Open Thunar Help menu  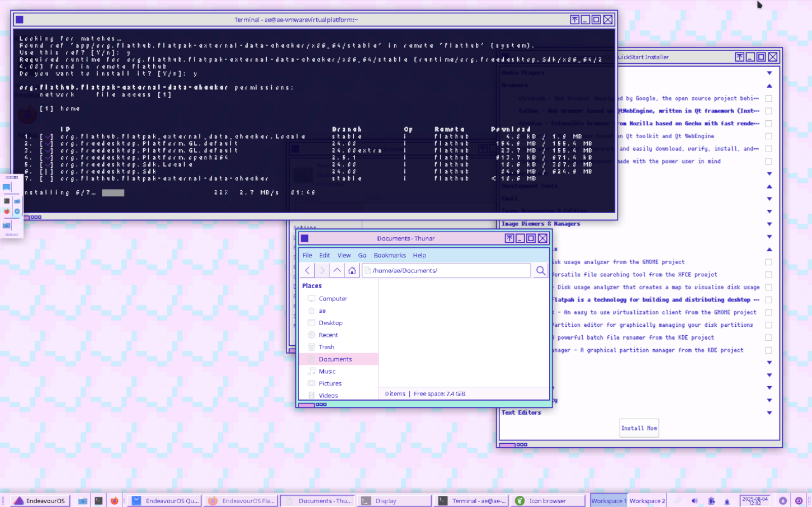(x=419, y=255)
